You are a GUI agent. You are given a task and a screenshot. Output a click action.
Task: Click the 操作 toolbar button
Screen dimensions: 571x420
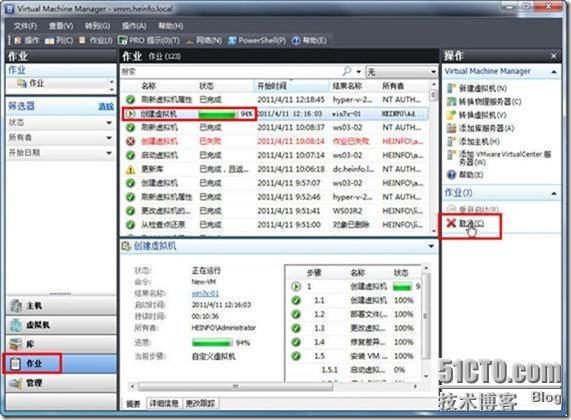27,40
